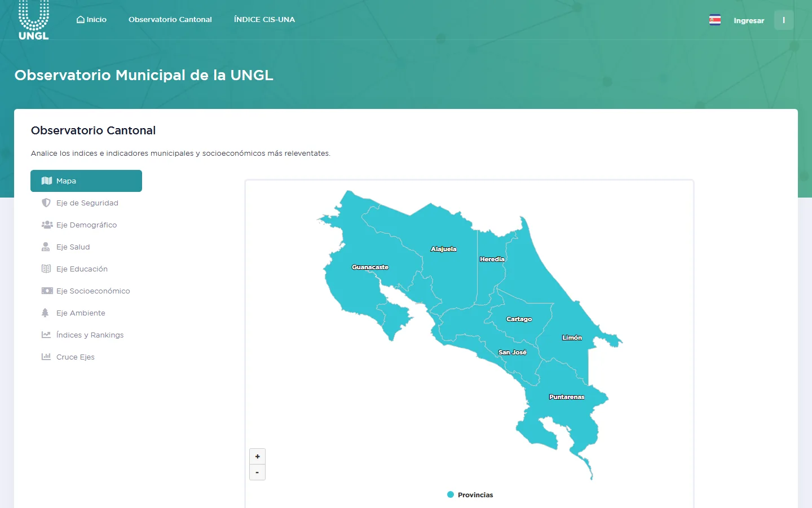This screenshot has height=508, width=812.
Task: Select San José province on the map
Action: point(512,352)
